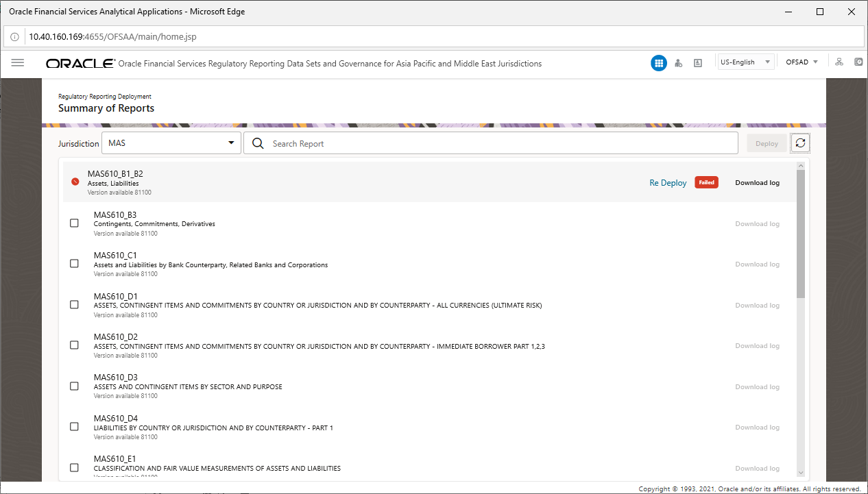Screen dimensions: 868x494
Task: Tick the MAS610_B3 checkbox
Action: tap(74, 223)
